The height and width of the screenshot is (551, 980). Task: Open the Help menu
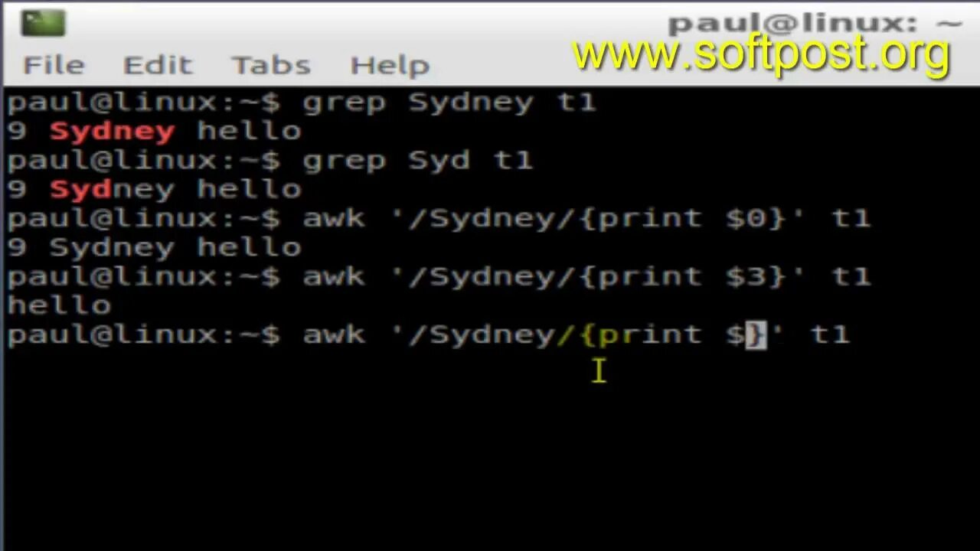[x=390, y=66]
